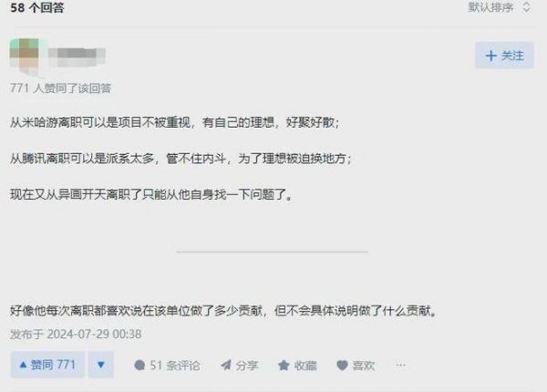Expand the 51 条评论 comment section
The image size is (547, 392).
click(167, 366)
